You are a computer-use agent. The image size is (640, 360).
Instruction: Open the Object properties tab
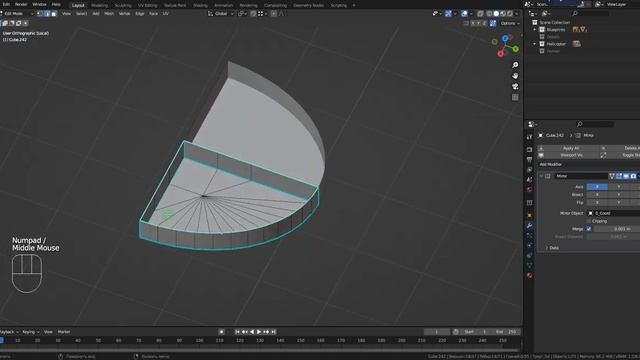pyautogui.click(x=529, y=216)
